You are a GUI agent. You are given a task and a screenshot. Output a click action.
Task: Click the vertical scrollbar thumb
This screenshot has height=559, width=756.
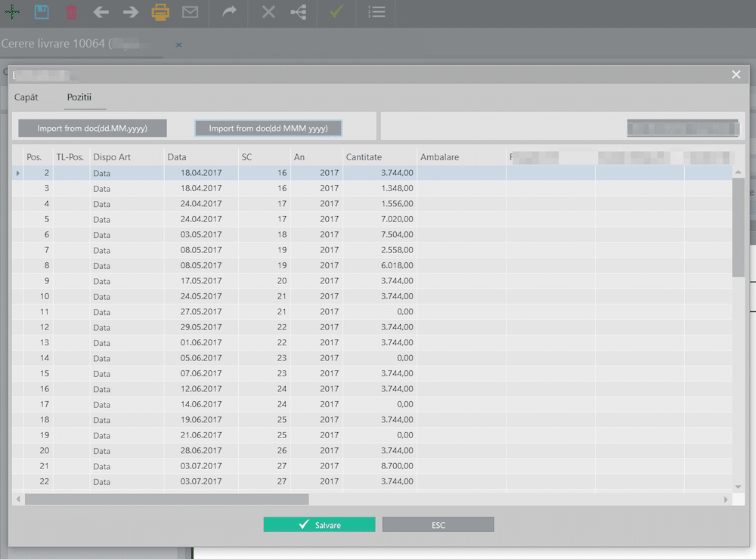(738, 227)
